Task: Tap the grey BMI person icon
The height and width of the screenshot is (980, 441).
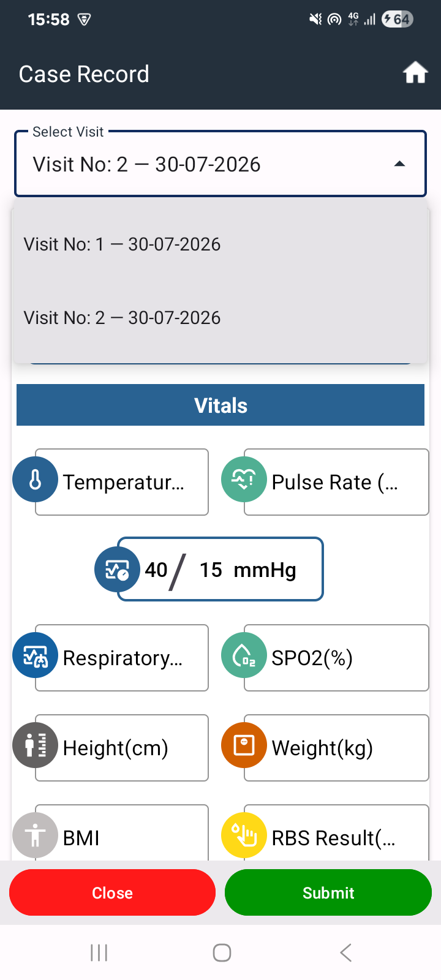Action: click(36, 835)
